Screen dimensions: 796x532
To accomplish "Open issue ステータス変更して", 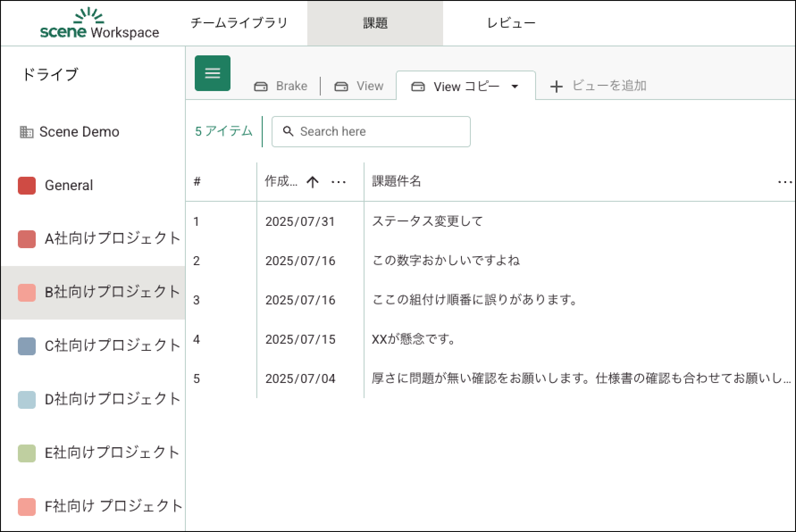I will pyautogui.click(x=427, y=221).
